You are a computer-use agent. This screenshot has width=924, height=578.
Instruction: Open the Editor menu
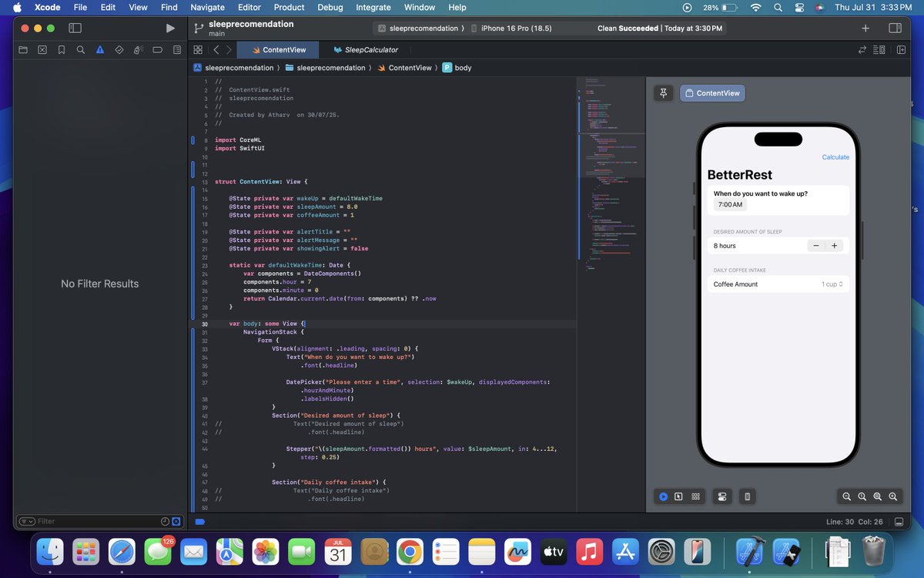tap(249, 7)
